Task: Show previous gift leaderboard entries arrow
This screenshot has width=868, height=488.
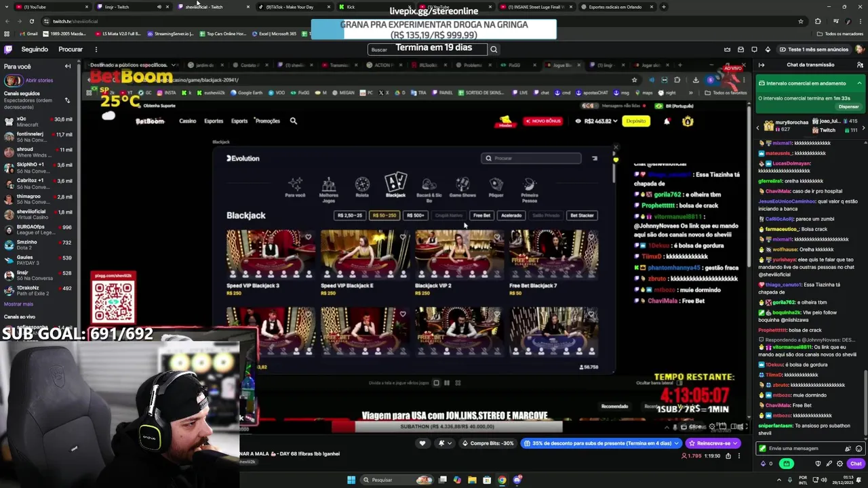Action: 759,127
